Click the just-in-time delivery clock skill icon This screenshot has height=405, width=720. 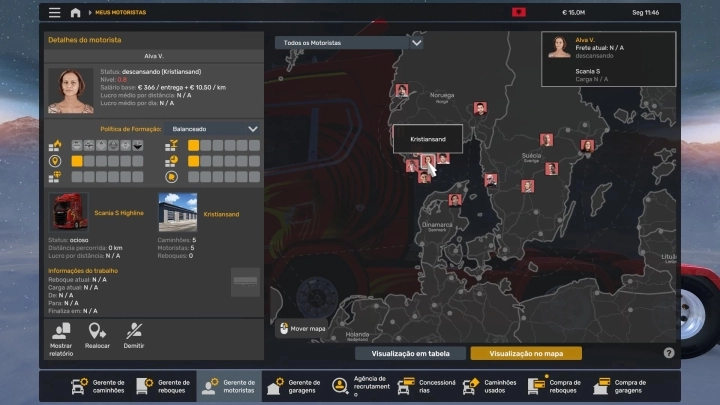171,161
